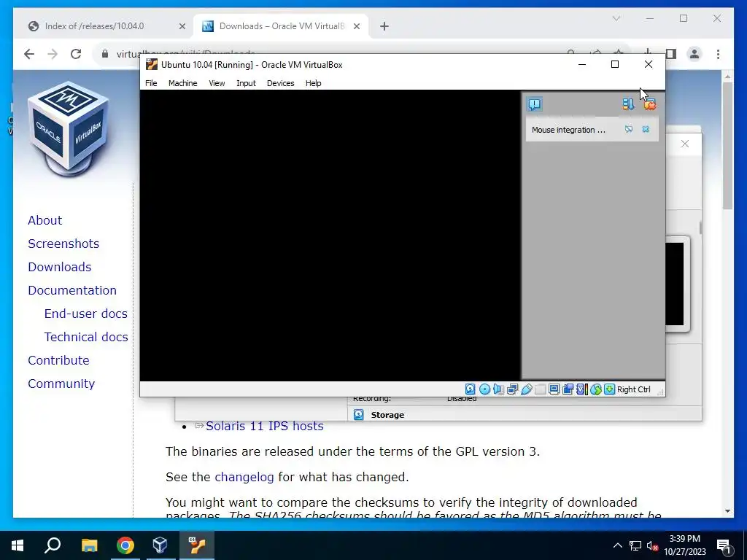
Task: Open the Chrome profile icon
Action: 694,54
